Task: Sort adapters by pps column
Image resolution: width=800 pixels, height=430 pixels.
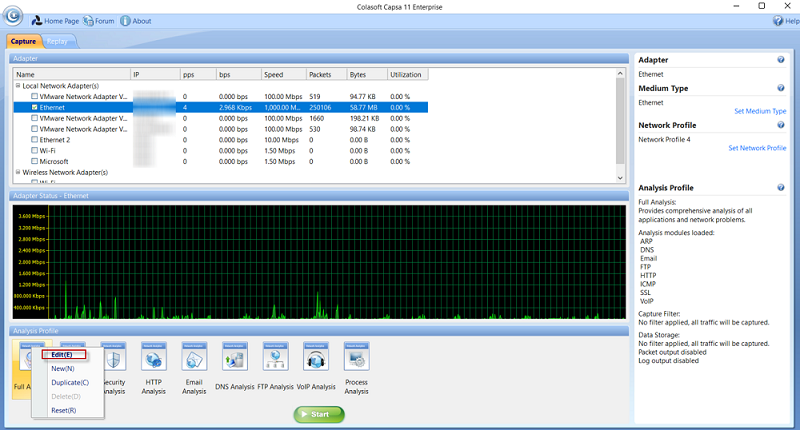Action: click(198, 74)
